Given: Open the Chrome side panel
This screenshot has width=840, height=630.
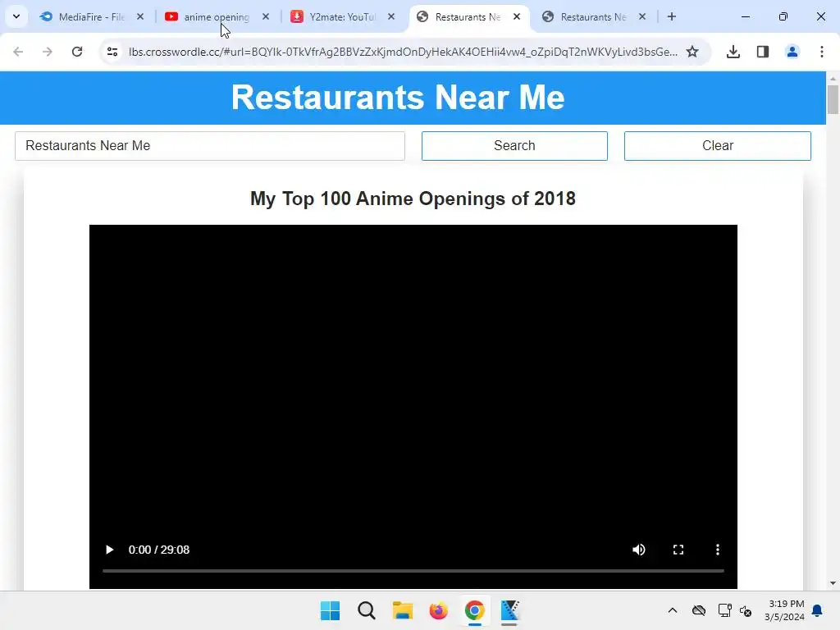Looking at the screenshot, I should click(x=763, y=52).
